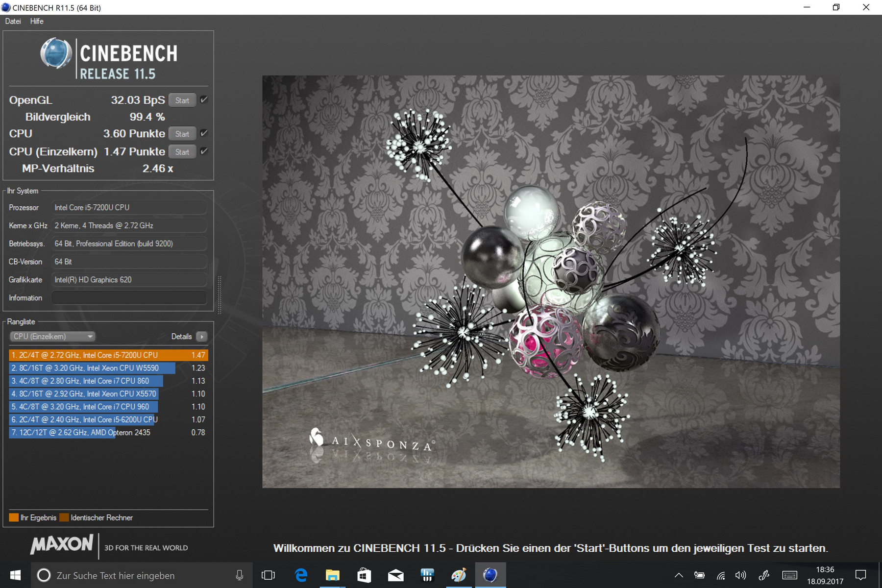Click the taskbar clock showing 18:36
The width and height of the screenshot is (882, 588).
[x=825, y=575]
